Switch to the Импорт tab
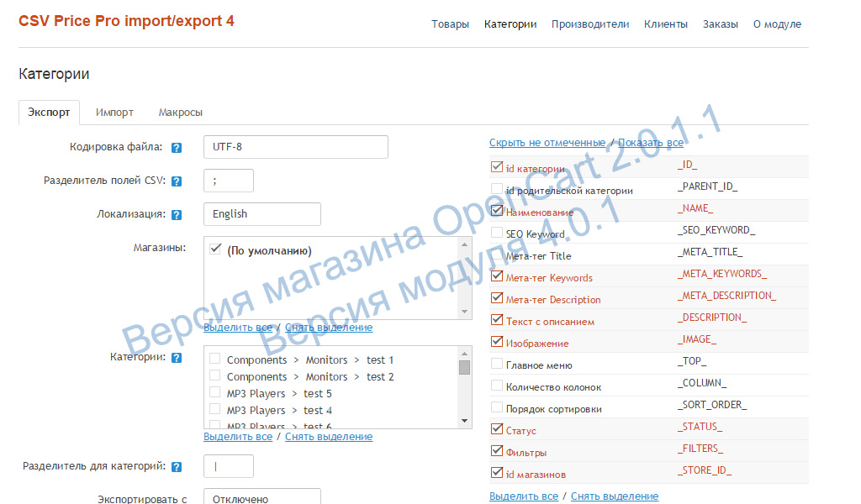The width and height of the screenshot is (861, 504). tap(114, 113)
